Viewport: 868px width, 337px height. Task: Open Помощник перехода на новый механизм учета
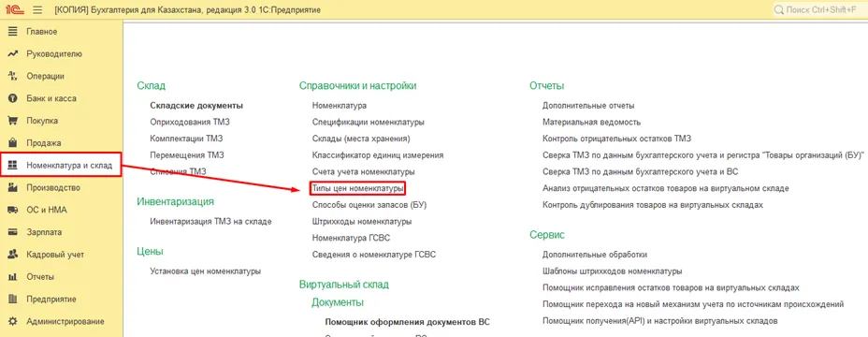(x=693, y=304)
